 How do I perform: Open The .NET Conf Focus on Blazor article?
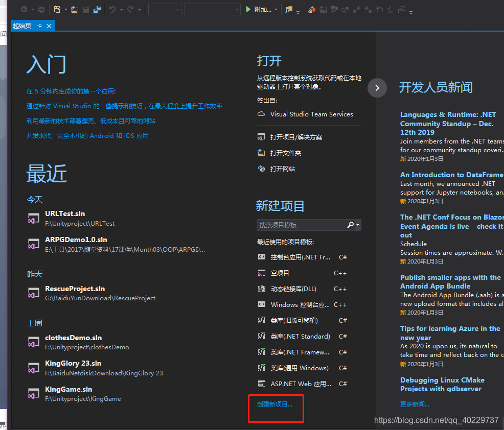pos(452,226)
